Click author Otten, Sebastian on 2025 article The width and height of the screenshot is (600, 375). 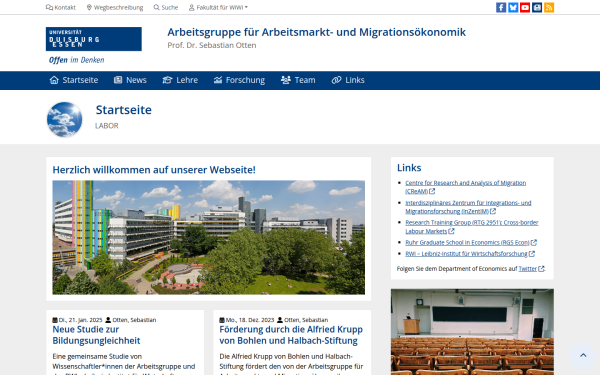(134, 320)
